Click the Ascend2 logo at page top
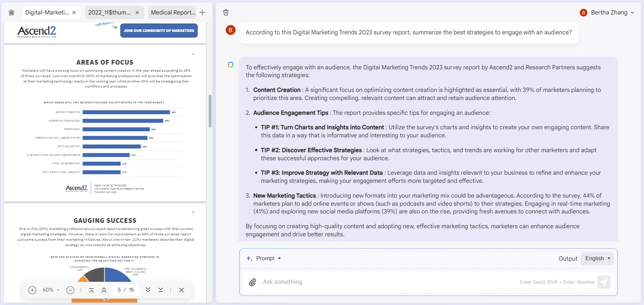 click(x=37, y=32)
